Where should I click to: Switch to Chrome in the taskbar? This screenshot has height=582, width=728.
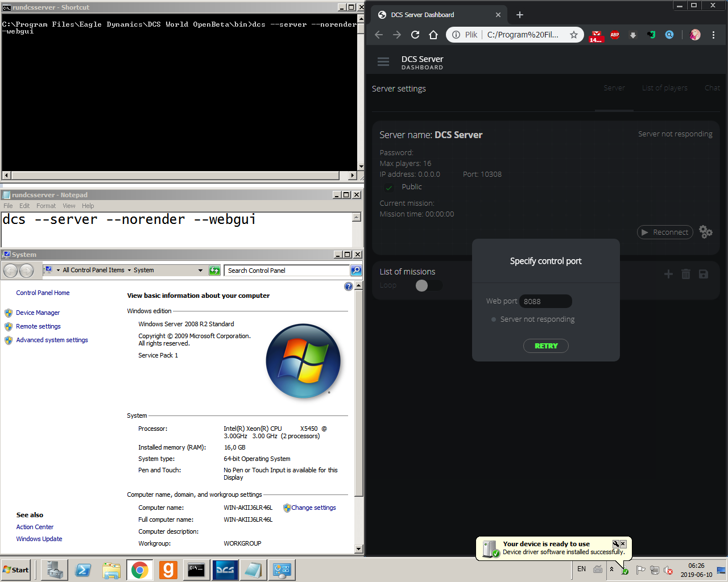tap(140, 569)
